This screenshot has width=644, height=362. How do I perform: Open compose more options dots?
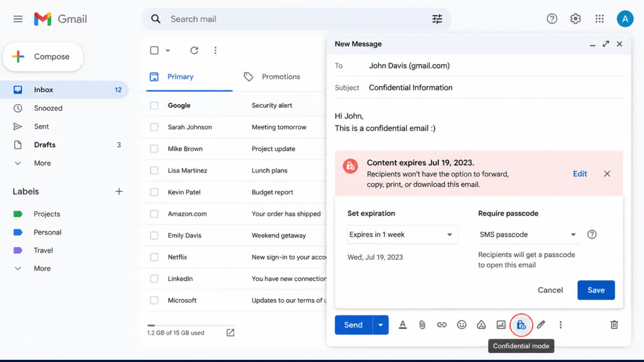[561, 325]
